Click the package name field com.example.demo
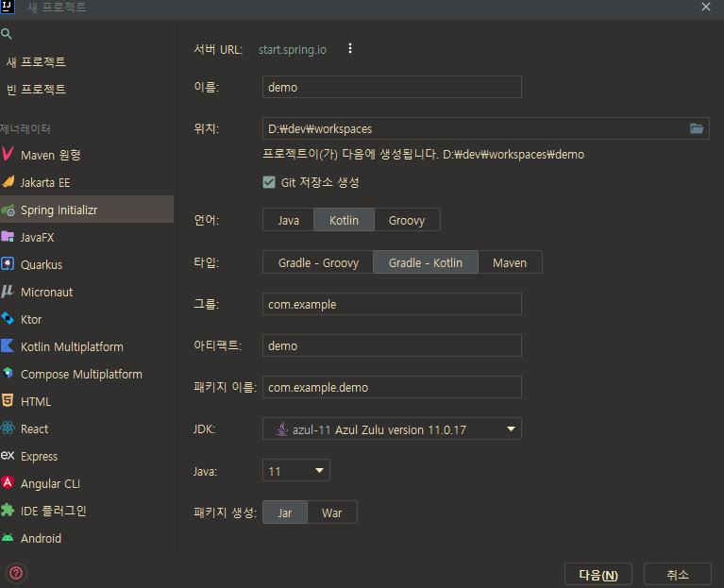 coord(392,387)
